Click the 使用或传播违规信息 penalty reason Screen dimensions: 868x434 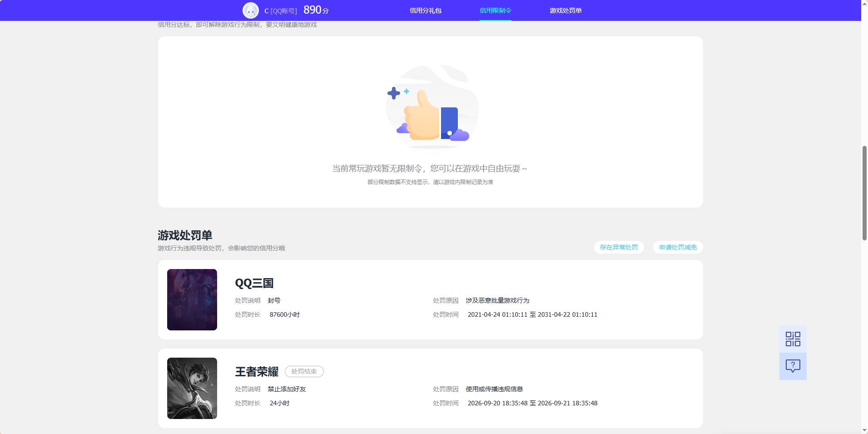[x=494, y=389]
